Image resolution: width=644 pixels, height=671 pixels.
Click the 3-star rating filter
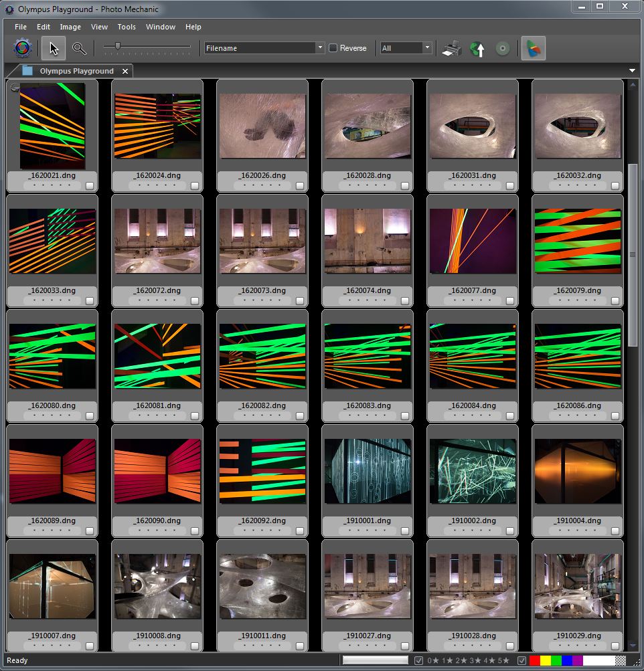(476, 660)
